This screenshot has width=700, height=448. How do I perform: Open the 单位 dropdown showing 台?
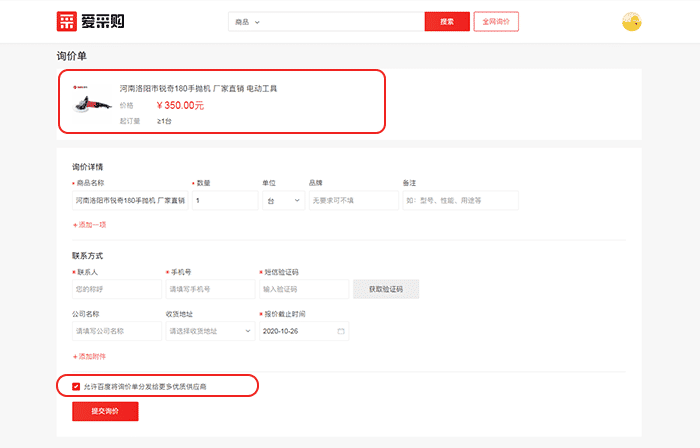tap(282, 200)
